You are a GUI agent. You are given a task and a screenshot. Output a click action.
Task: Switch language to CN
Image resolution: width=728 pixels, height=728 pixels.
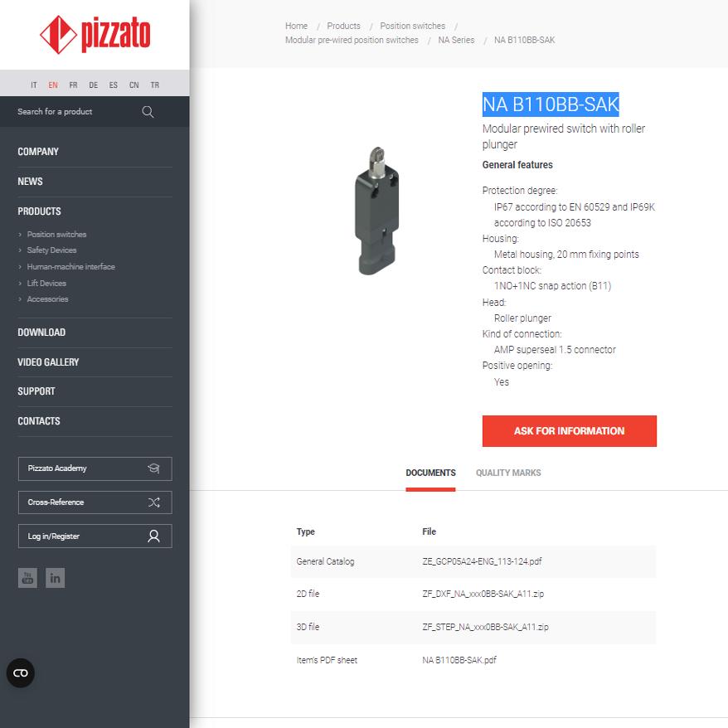[134, 85]
